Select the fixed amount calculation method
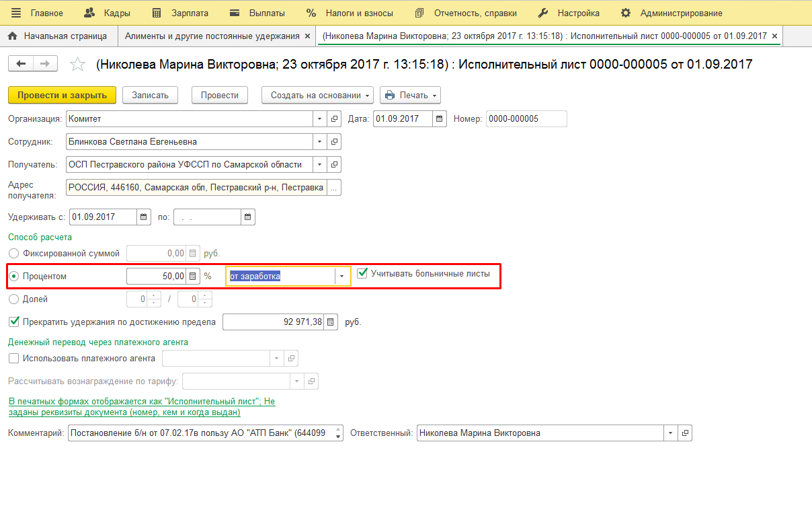Screen dimensions: 812x512 coord(13,254)
